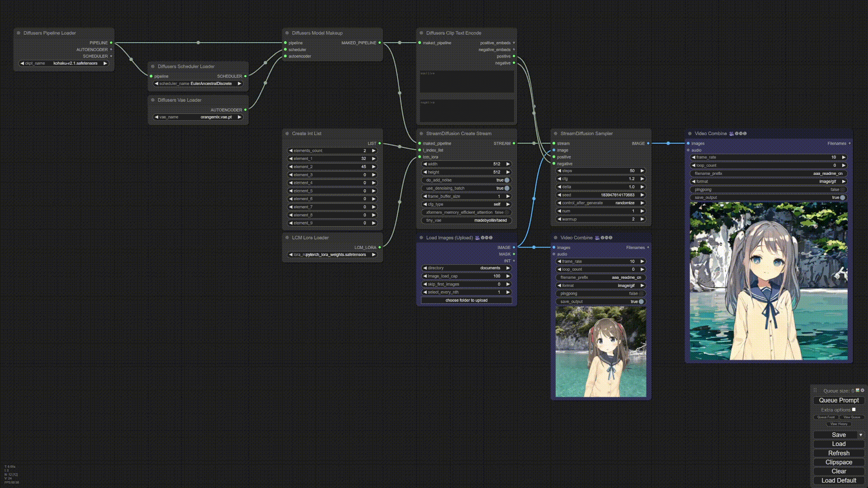Click View History button

pos(839,424)
